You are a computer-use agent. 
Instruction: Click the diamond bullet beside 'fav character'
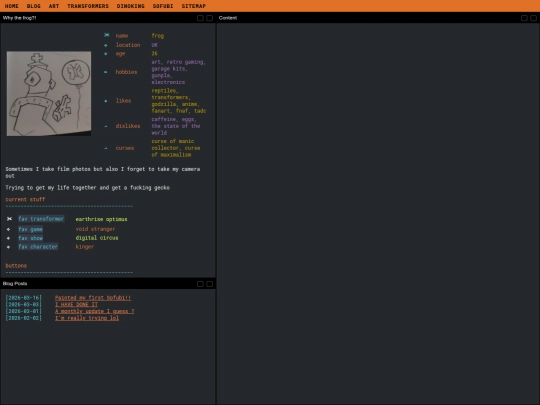9,247
